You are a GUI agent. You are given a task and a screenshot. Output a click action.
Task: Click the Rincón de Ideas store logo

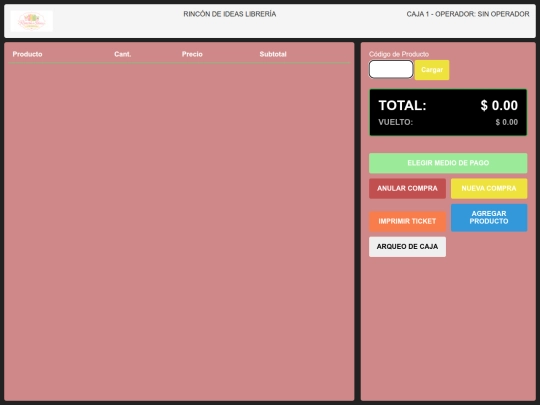click(32, 21)
